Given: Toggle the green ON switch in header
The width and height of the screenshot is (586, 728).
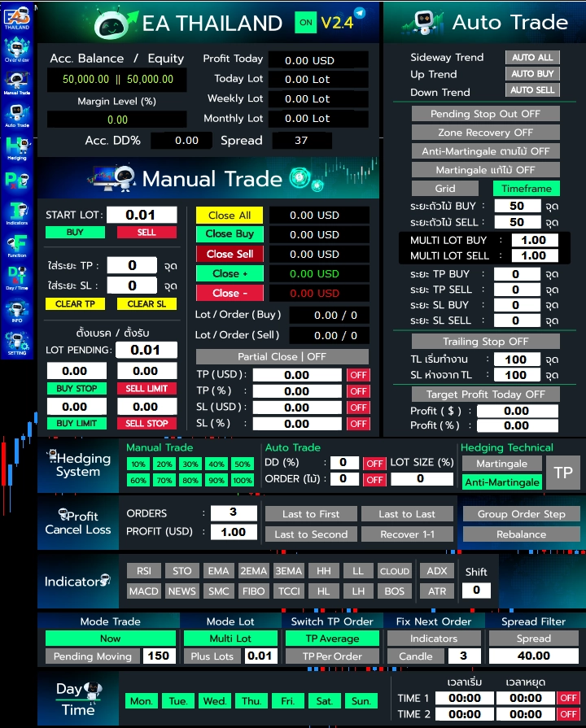Looking at the screenshot, I should pos(306,22).
